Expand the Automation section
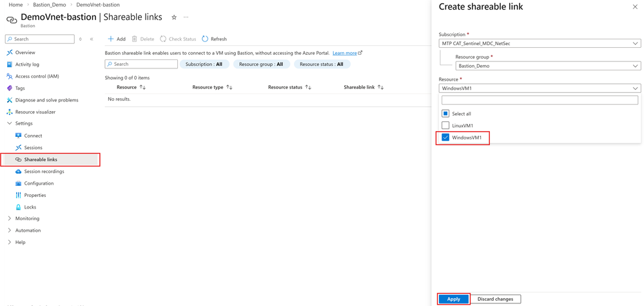The height and width of the screenshot is (306, 644). pos(10,230)
